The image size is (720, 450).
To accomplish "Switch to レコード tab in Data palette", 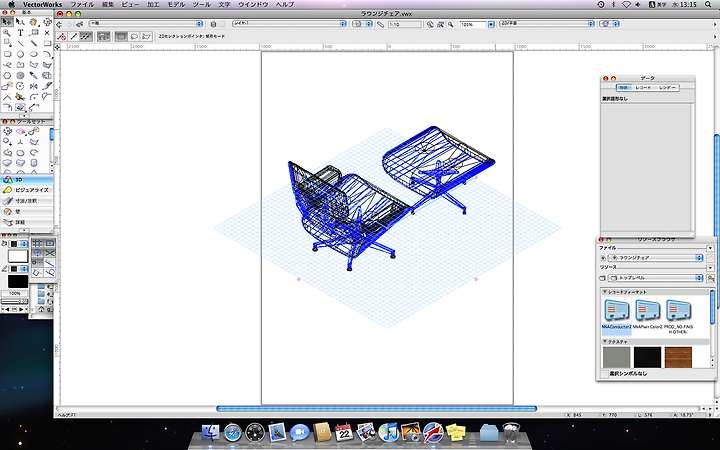I will [x=643, y=88].
